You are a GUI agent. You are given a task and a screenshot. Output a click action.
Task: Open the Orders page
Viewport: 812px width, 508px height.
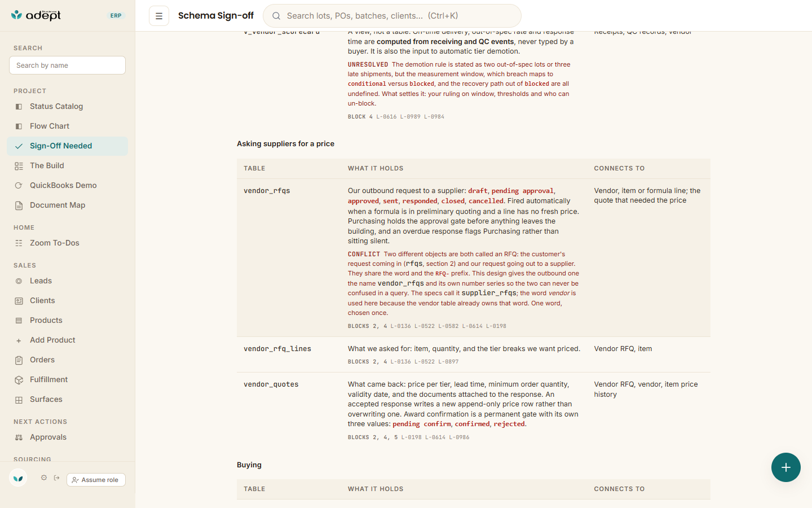68,360
